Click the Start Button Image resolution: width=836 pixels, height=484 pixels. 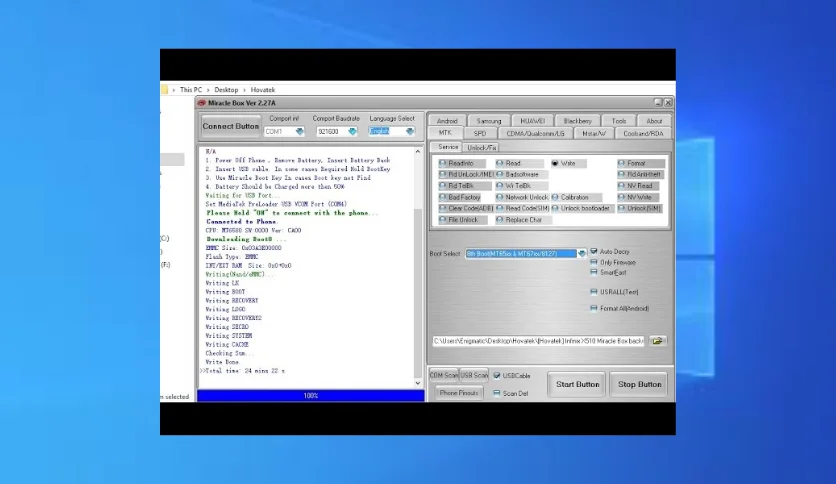click(x=577, y=384)
